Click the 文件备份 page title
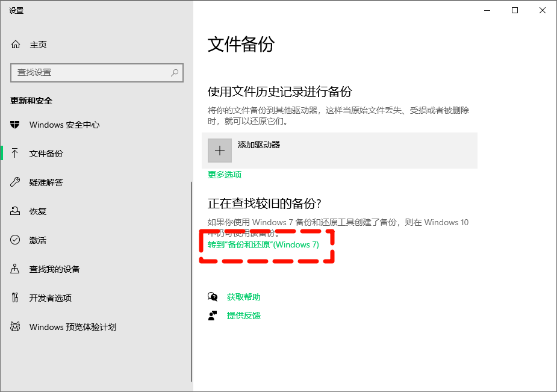 pos(241,45)
